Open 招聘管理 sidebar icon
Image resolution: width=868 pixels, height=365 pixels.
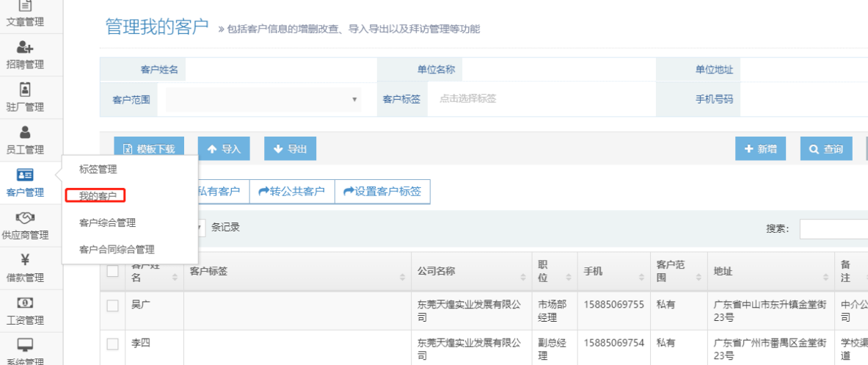[x=25, y=47]
